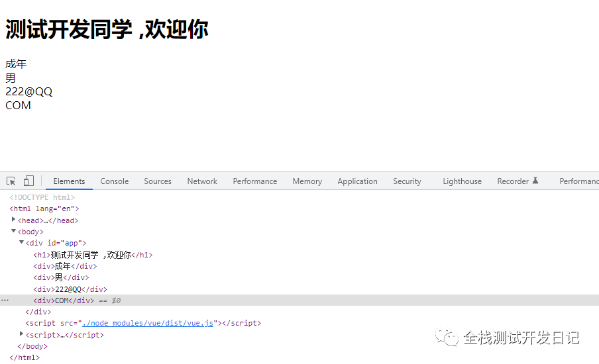The height and width of the screenshot is (364, 599).
Task: Open the Performance tab
Action: (255, 181)
